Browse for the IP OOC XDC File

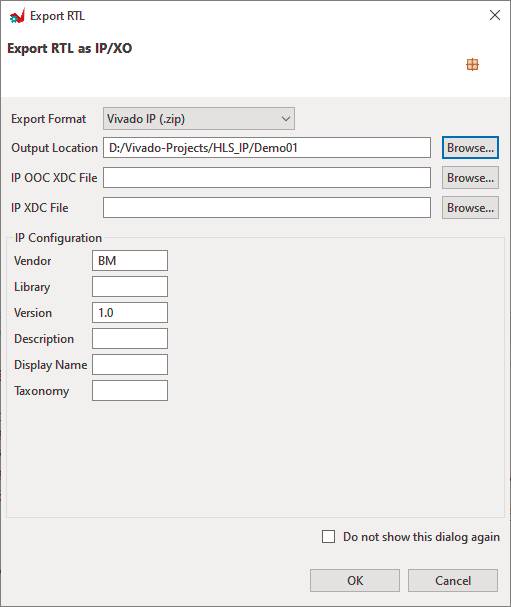coord(470,178)
